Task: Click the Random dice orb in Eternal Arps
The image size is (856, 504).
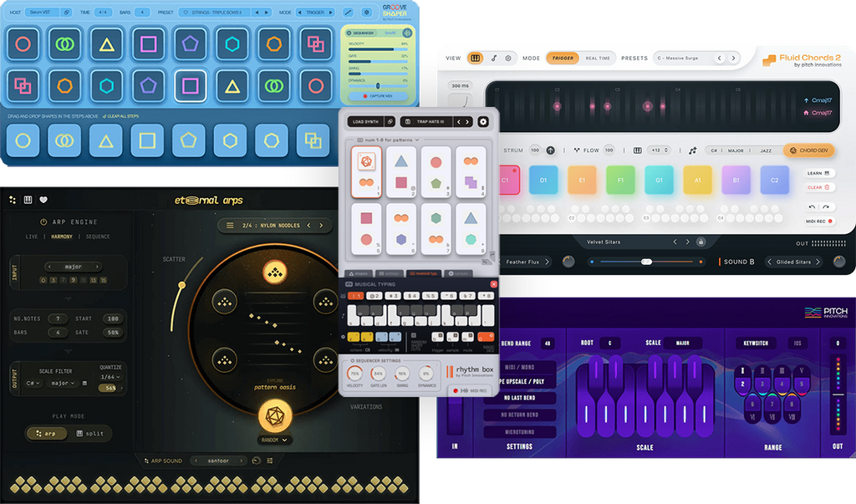Action: click(274, 416)
